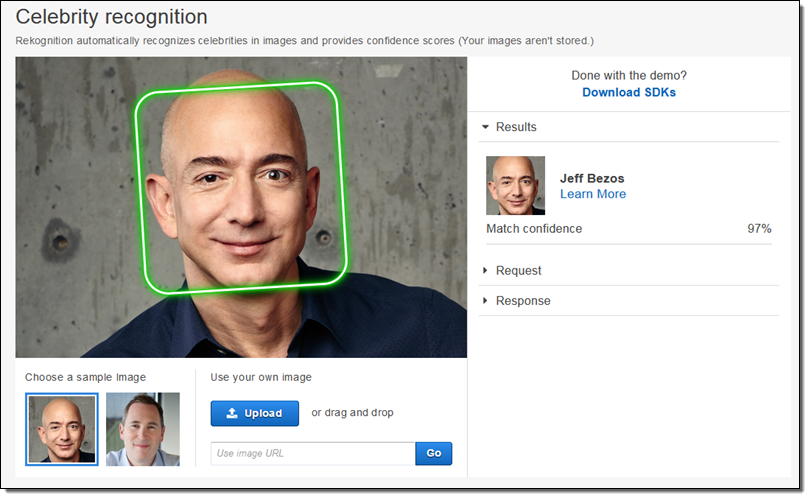This screenshot has height=499, width=810.
Task: Click the 'Choose a sample image' label
Action: pos(85,377)
